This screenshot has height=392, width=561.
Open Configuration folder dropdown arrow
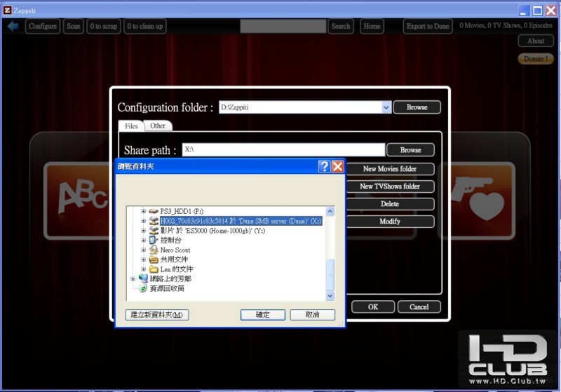(x=386, y=107)
